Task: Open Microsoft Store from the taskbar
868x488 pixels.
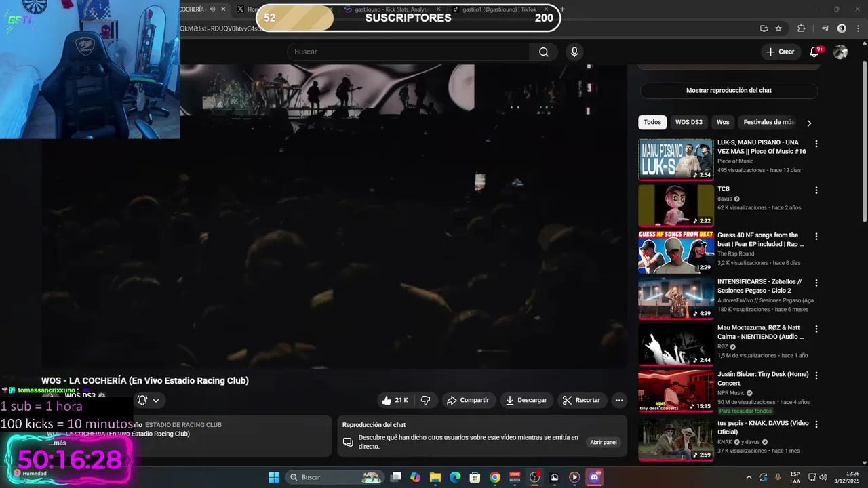Action: pos(475,477)
